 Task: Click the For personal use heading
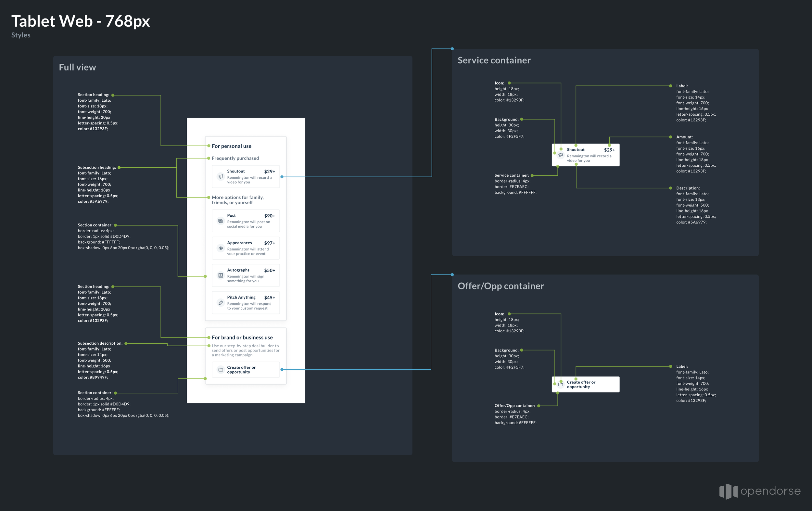pyautogui.click(x=231, y=146)
